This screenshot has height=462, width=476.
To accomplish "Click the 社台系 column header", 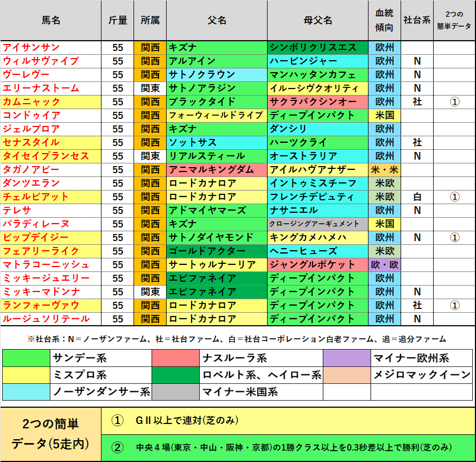I will click(417, 20).
